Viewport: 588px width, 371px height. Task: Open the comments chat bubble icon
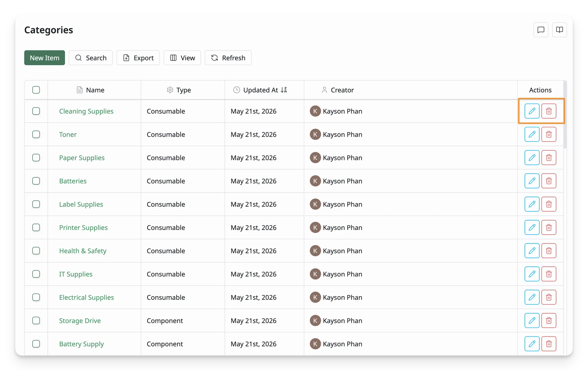coord(541,30)
